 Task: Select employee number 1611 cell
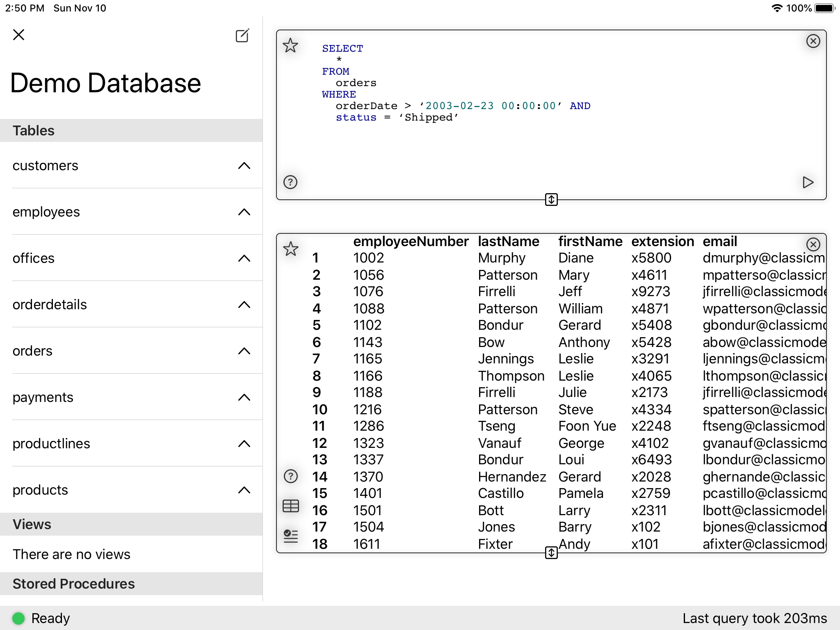click(x=367, y=544)
